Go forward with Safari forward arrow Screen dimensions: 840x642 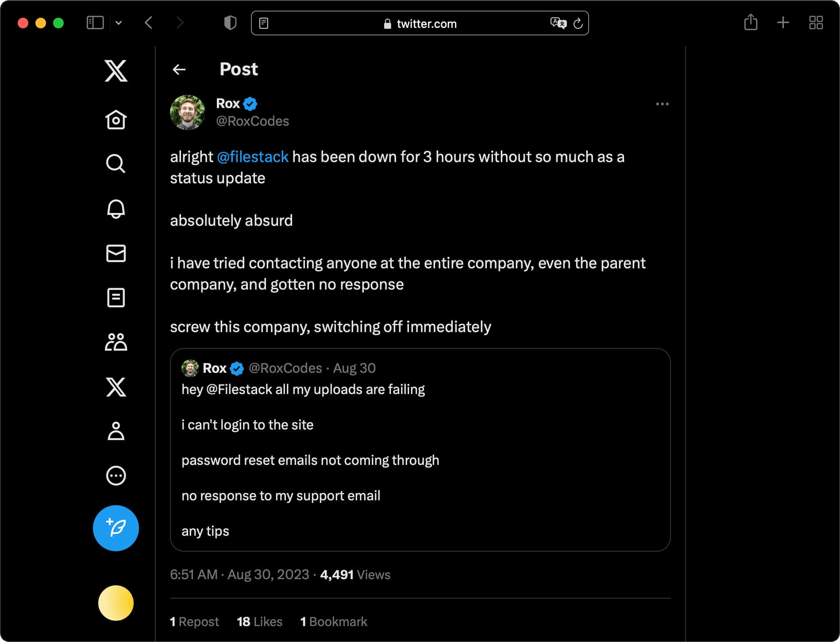click(179, 23)
